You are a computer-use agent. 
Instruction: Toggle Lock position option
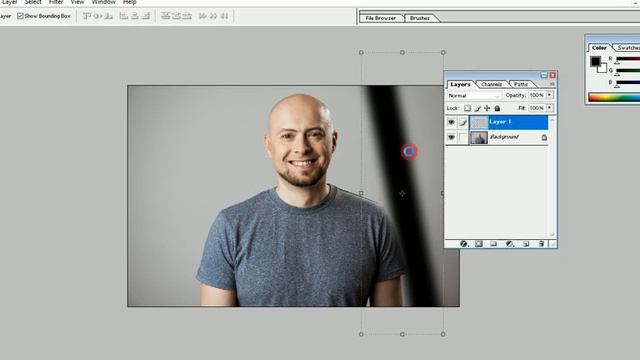(487, 108)
